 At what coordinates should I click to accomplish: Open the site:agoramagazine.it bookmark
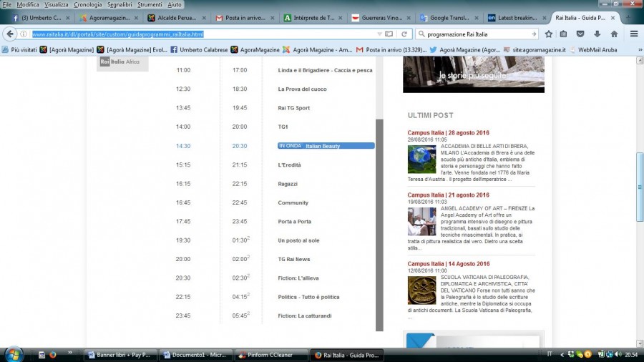click(x=535, y=49)
